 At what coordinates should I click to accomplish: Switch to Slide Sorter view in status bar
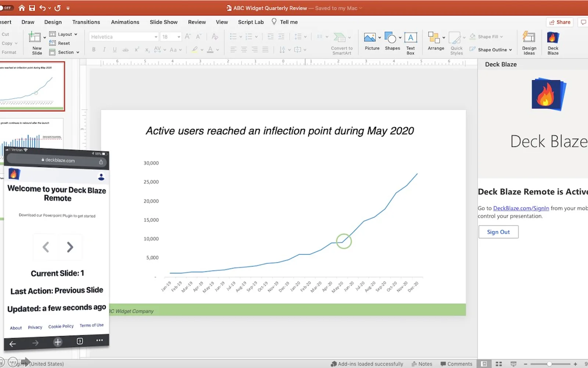pos(499,364)
